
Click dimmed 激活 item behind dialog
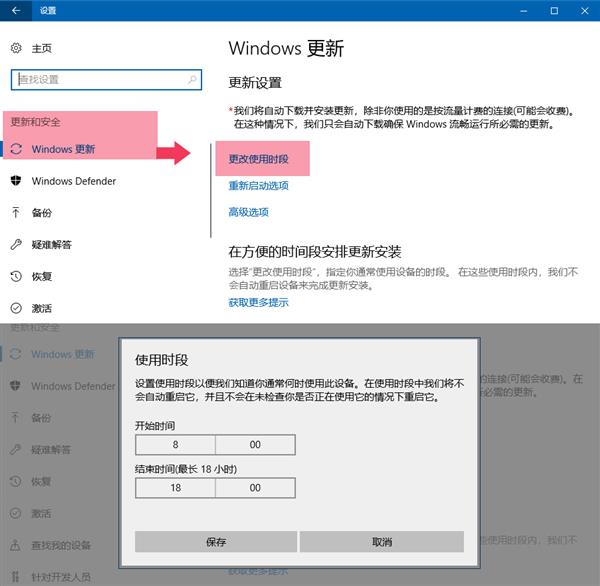(x=41, y=514)
